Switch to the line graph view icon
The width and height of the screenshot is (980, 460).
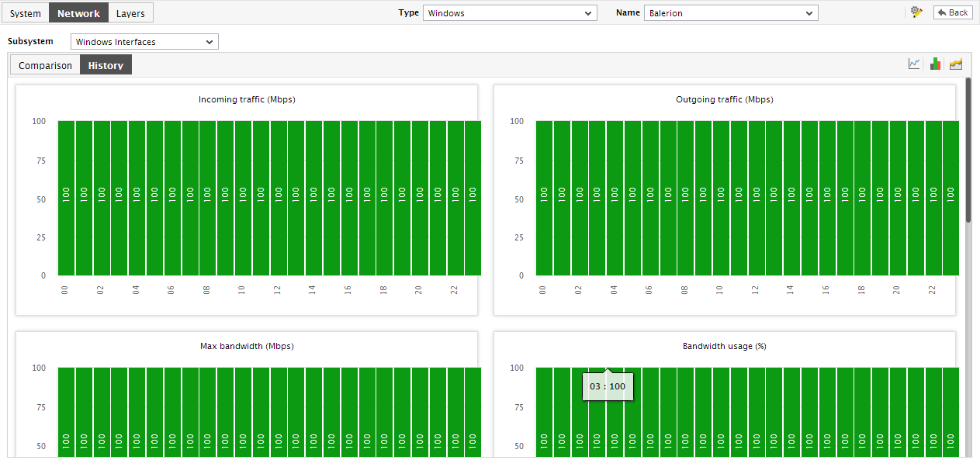915,64
